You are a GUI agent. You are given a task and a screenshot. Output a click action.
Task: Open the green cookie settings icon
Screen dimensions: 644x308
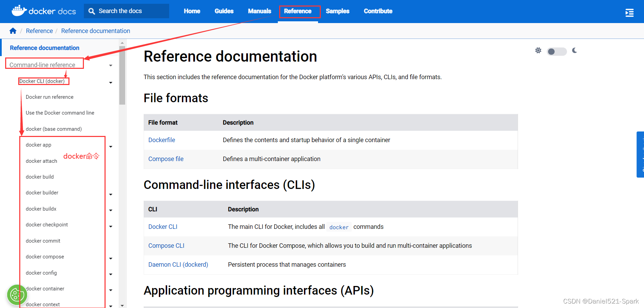(17, 295)
